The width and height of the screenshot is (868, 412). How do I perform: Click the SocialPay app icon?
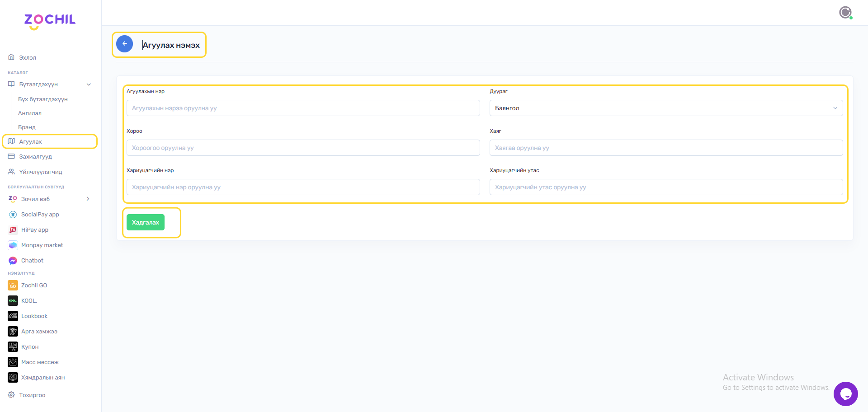point(13,215)
